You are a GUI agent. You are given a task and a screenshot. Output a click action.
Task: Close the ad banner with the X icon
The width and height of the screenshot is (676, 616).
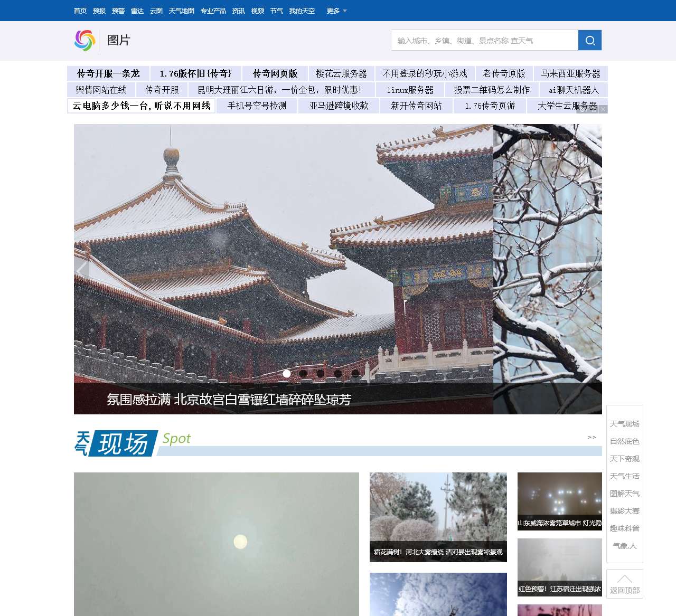603,109
